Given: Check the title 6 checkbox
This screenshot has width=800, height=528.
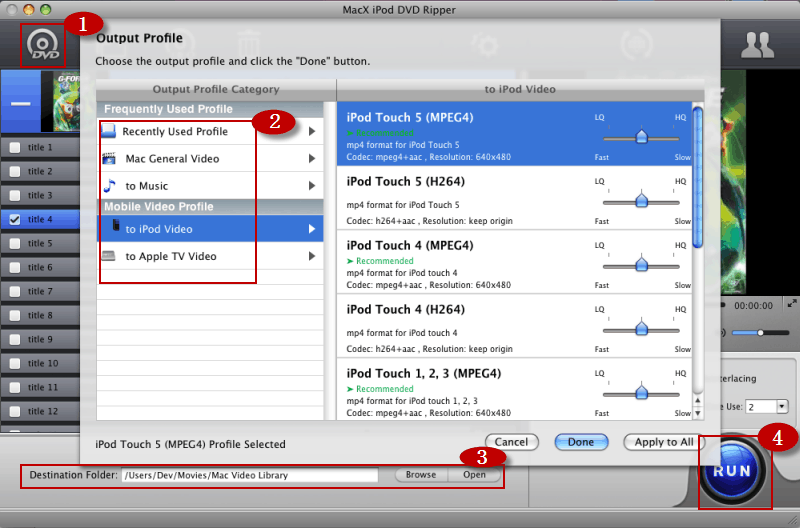Looking at the screenshot, I should 15,267.
